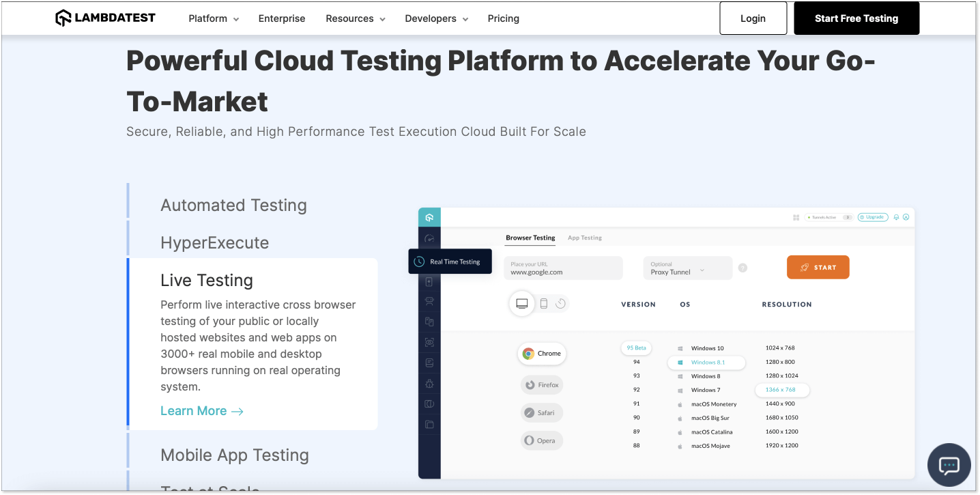The width and height of the screenshot is (980, 495).
Task: Click the history clock device icon
Action: point(560,304)
